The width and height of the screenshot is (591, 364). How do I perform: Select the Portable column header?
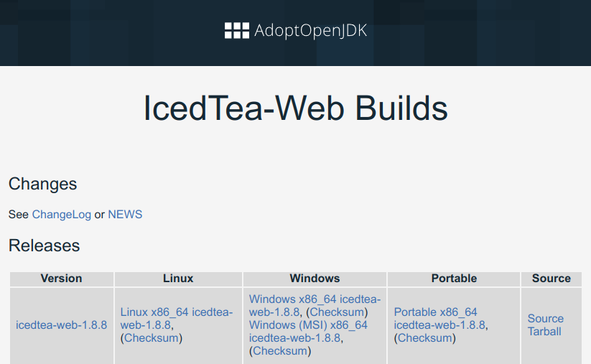[x=454, y=279]
